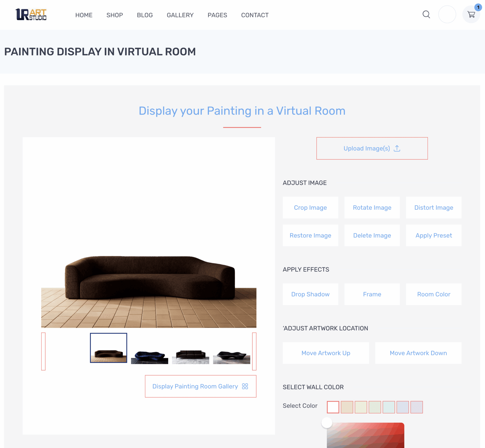The height and width of the screenshot is (448, 485).
Task: Open the Gallery menu item
Action: [x=180, y=15]
